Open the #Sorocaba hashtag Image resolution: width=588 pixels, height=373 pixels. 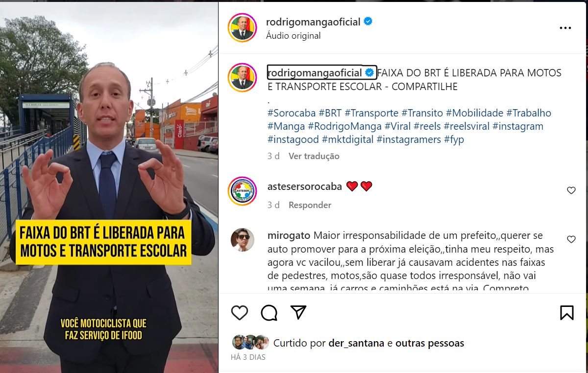pos(292,113)
